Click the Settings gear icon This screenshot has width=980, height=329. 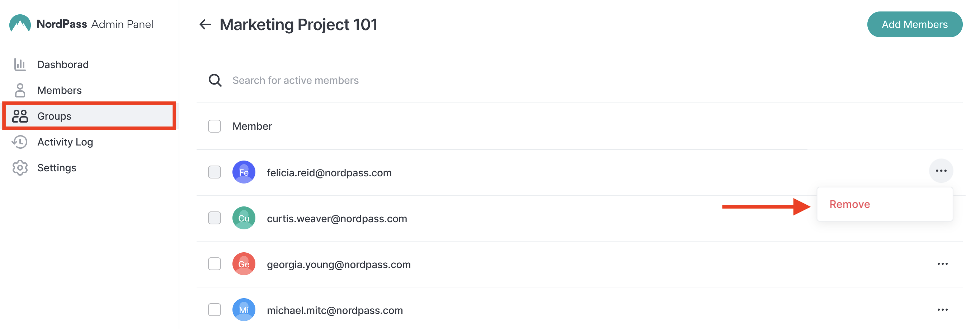pos(20,167)
